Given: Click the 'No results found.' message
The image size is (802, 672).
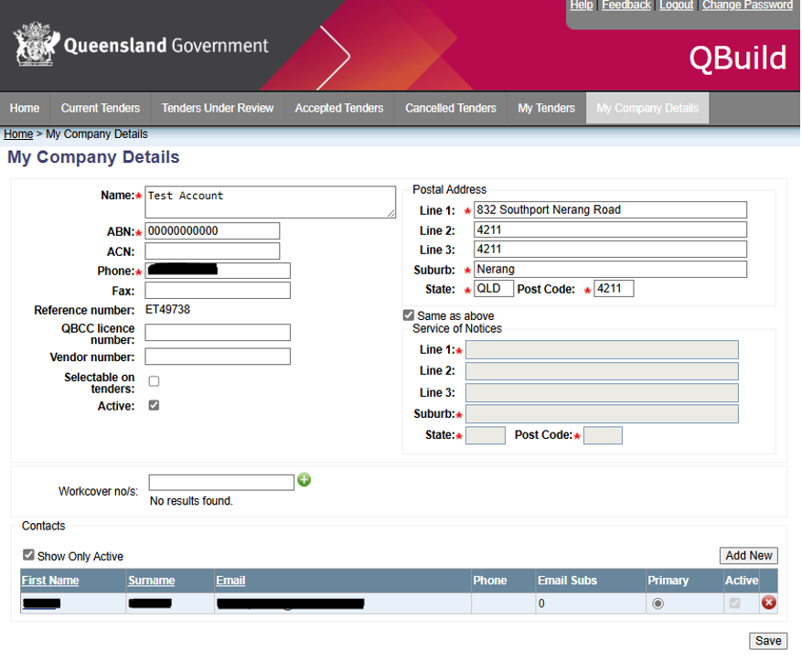Looking at the screenshot, I should tap(191, 501).
